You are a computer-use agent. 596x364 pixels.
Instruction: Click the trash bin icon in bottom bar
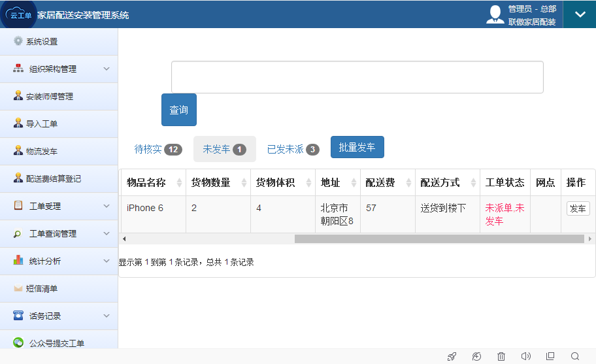click(501, 356)
